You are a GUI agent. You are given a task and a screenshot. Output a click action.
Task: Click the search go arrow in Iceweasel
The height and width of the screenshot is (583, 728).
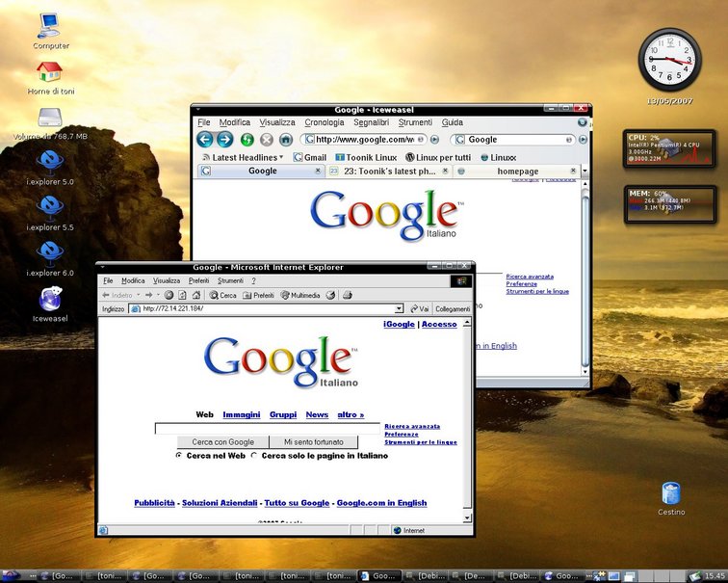point(584,140)
